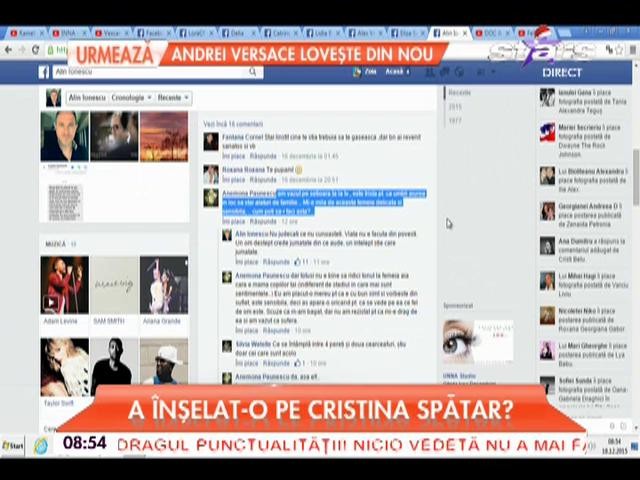Switch to the Kamel YouTube tab
Viewport: 640px width, 480px height.
pos(27,33)
